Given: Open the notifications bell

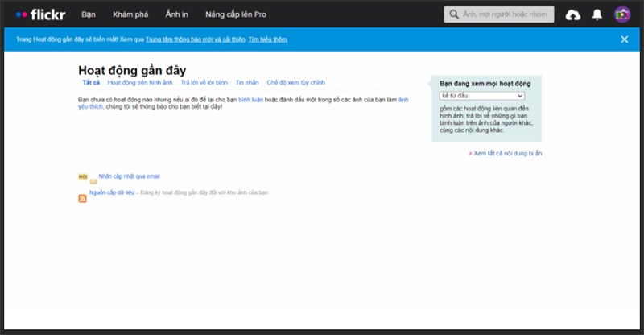Looking at the screenshot, I should 597,14.
